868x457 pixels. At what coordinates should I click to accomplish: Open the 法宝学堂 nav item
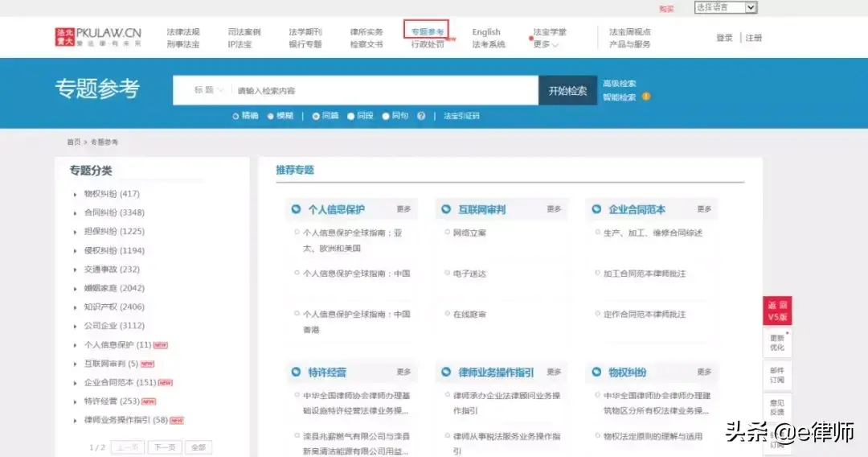click(x=550, y=32)
